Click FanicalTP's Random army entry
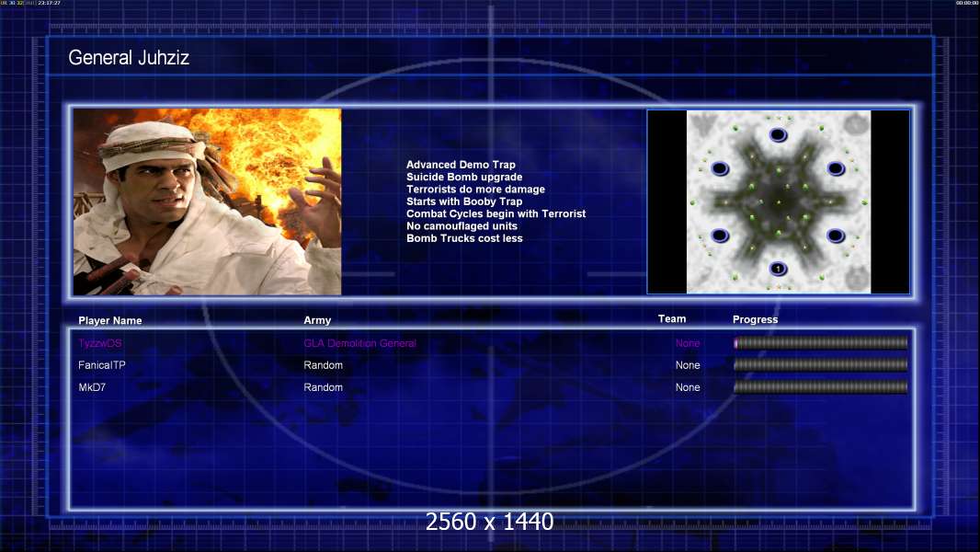This screenshot has height=552, width=980. pyautogui.click(x=323, y=365)
